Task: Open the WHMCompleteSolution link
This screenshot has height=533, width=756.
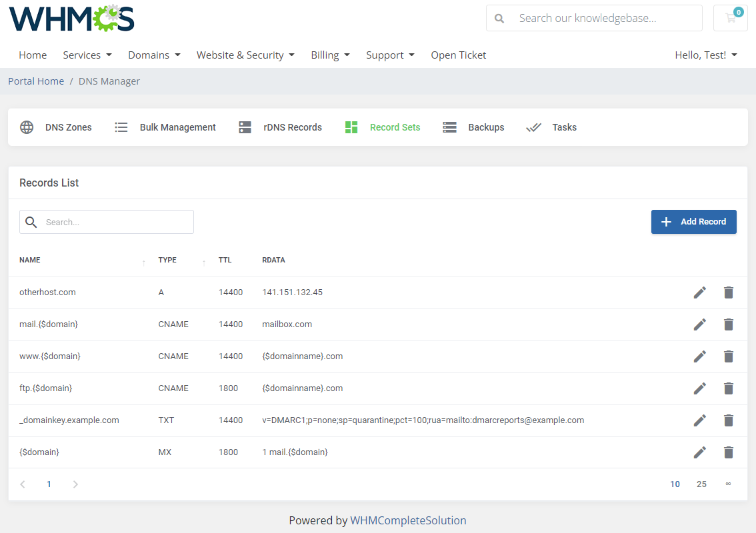Action: pyautogui.click(x=409, y=520)
